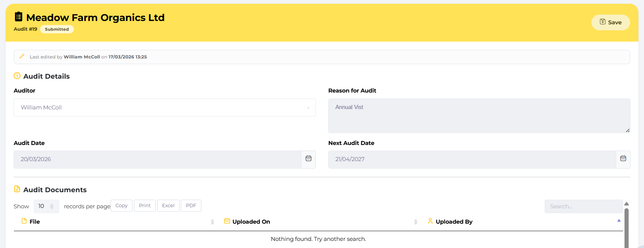This screenshot has width=644, height=248.
Task: Click the Audit #19 label
Action: pyautogui.click(x=26, y=29)
